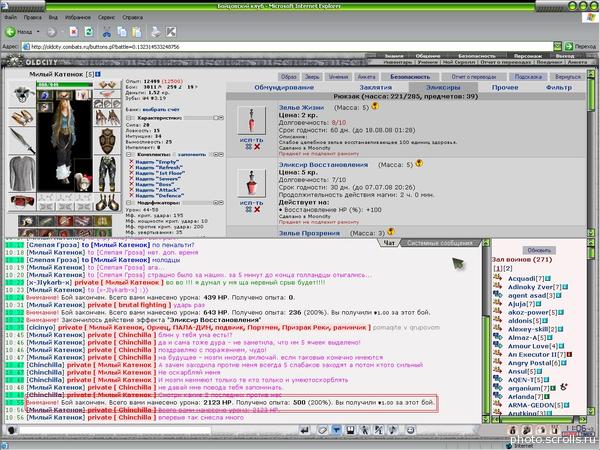Open the address bar dropdown arrow

(558, 46)
